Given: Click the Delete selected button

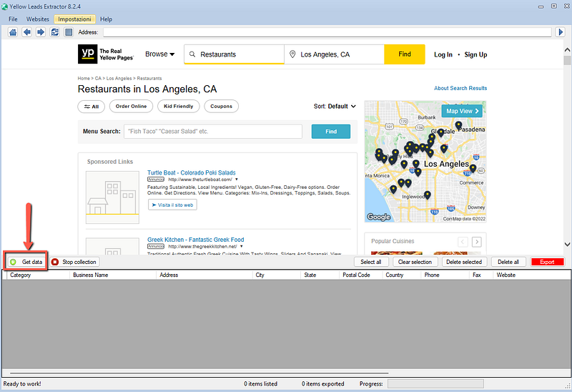Looking at the screenshot, I should pos(463,262).
